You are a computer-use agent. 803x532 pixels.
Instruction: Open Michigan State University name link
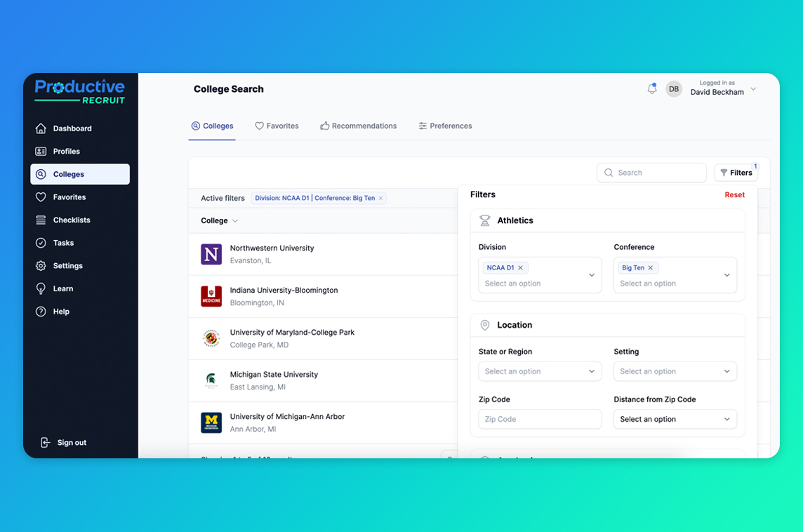click(274, 374)
